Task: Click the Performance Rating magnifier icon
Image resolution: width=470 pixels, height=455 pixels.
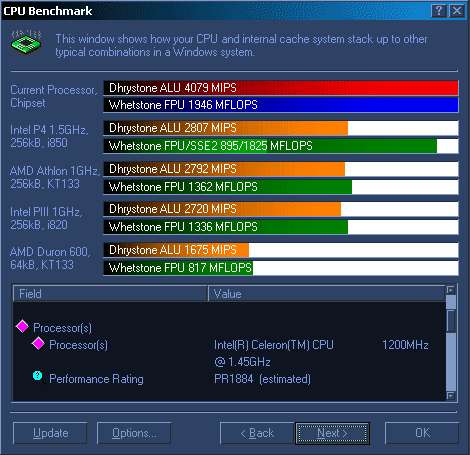Action: pyautogui.click(x=39, y=377)
